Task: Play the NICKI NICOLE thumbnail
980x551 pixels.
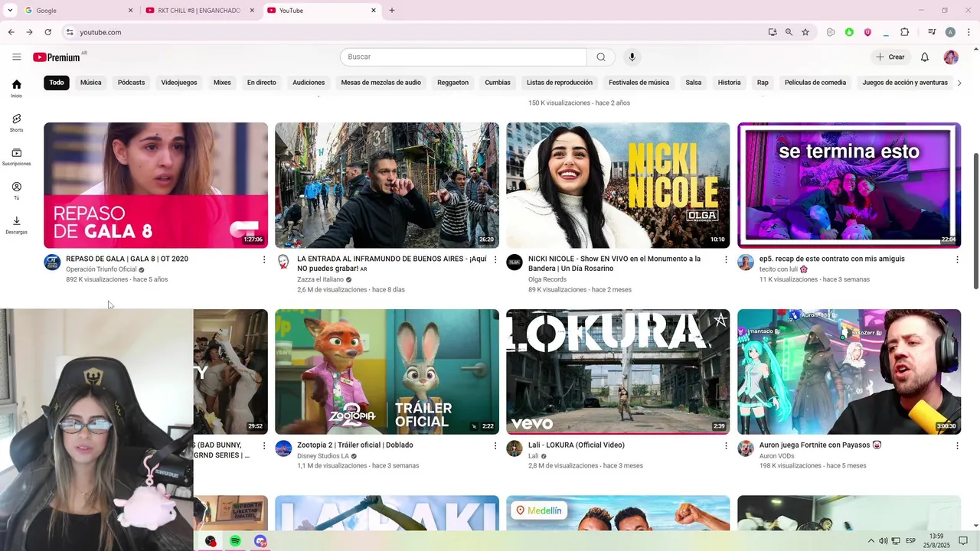Action: click(x=618, y=185)
